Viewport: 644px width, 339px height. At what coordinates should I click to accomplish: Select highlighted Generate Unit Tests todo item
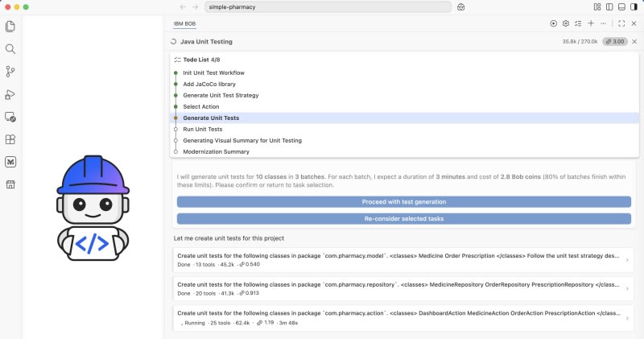click(405, 118)
